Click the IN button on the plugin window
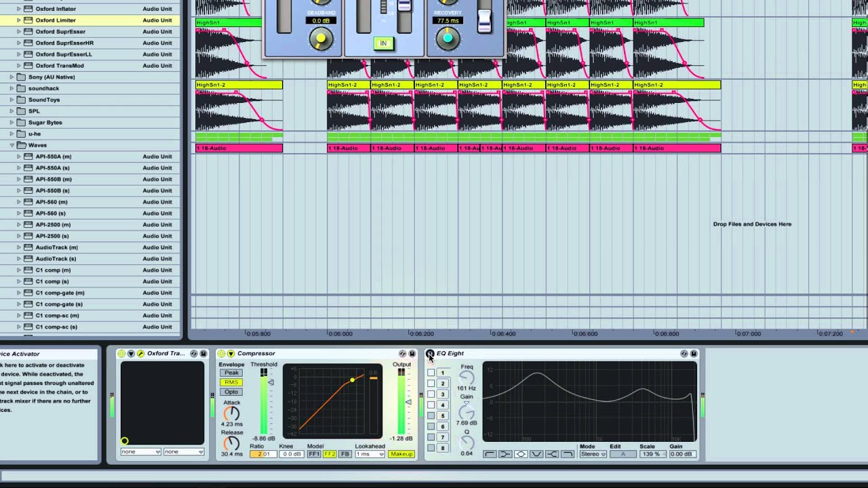The width and height of the screenshot is (868, 488). 383,43
